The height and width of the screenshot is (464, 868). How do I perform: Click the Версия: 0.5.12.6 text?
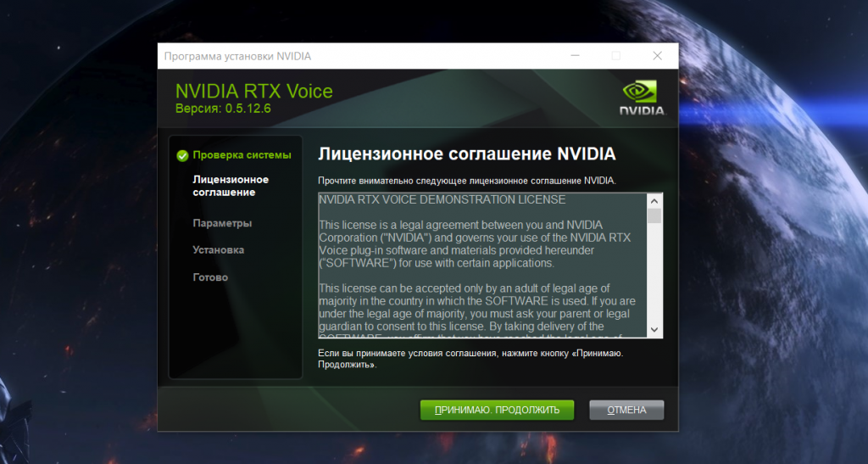pyautogui.click(x=223, y=109)
